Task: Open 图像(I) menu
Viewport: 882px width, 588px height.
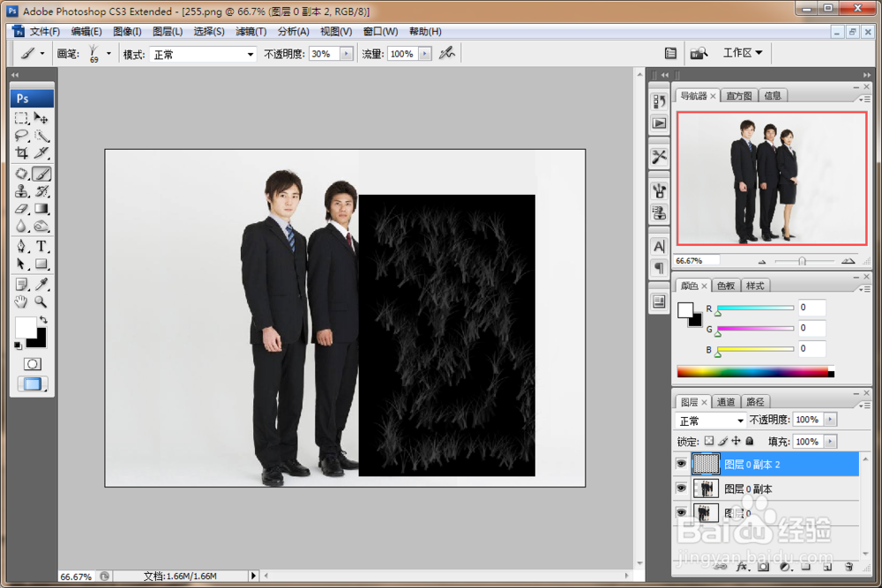Action: (127, 32)
